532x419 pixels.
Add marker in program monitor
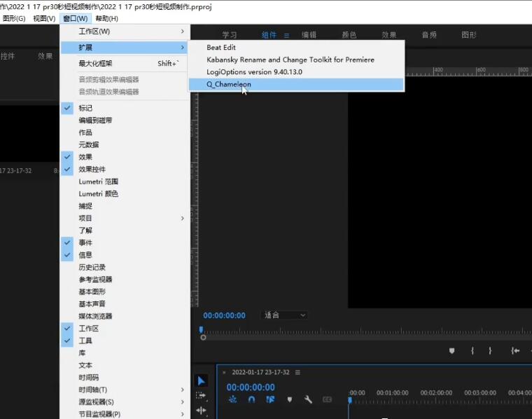pyautogui.click(x=451, y=350)
